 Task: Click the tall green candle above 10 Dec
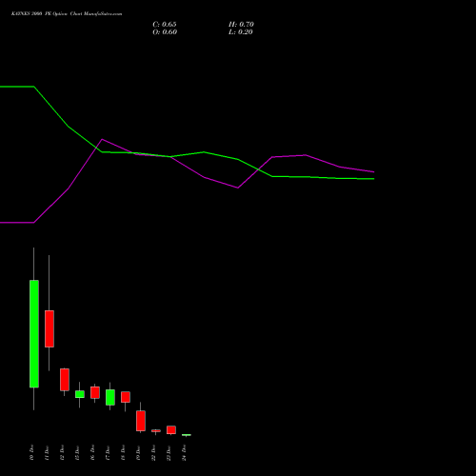pyautogui.click(x=34, y=333)
